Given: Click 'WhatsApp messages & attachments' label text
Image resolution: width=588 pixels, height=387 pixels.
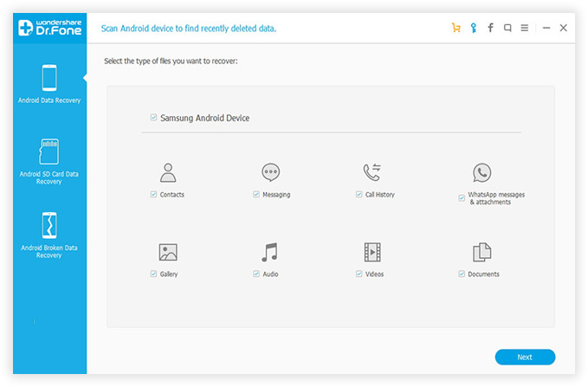Looking at the screenshot, I should (496, 198).
